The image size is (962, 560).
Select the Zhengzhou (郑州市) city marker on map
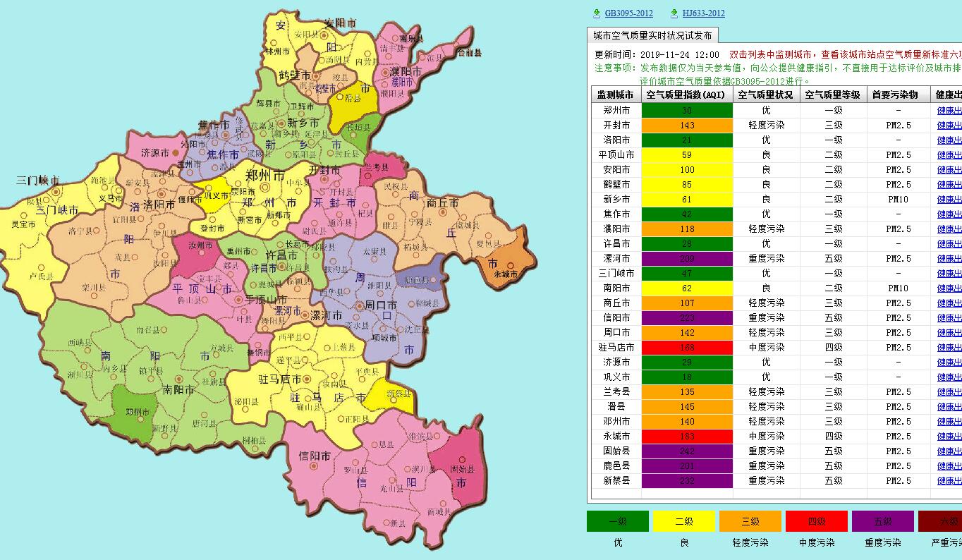coord(265,188)
